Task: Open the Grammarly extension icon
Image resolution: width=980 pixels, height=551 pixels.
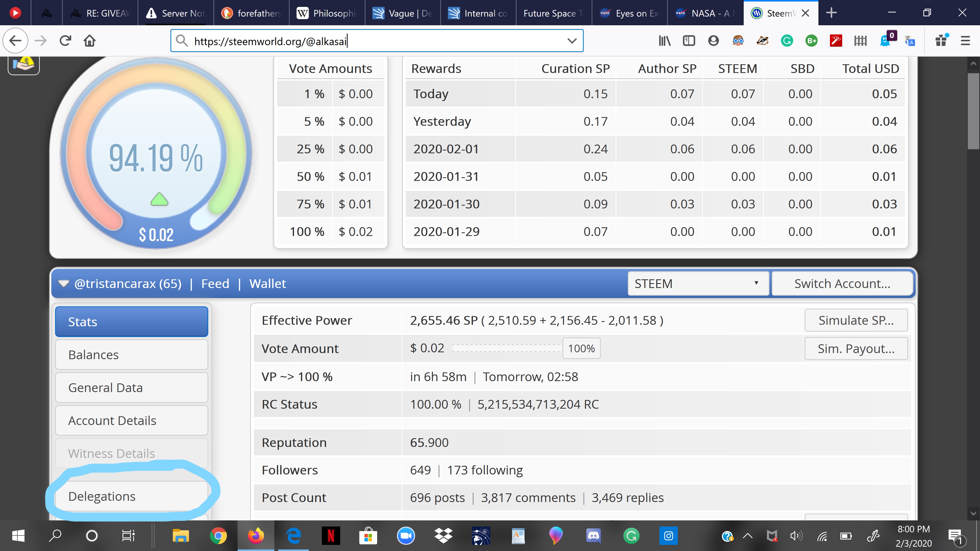Action: [x=787, y=41]
